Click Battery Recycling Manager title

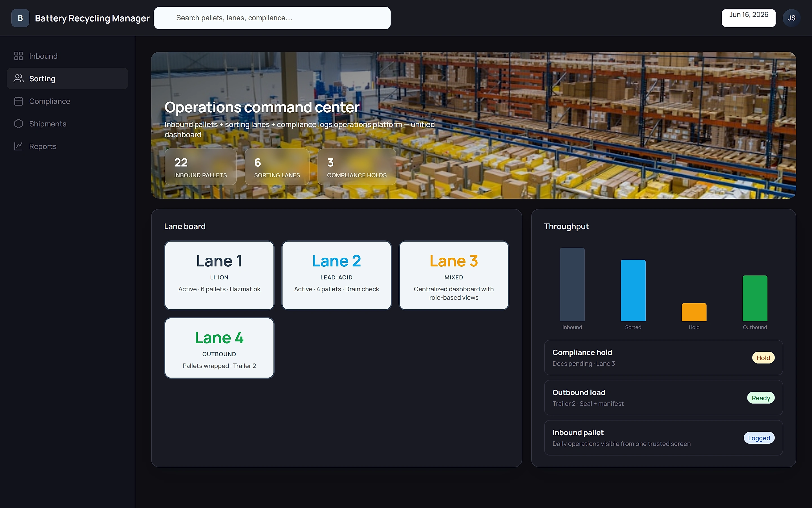tap(92, 18)
